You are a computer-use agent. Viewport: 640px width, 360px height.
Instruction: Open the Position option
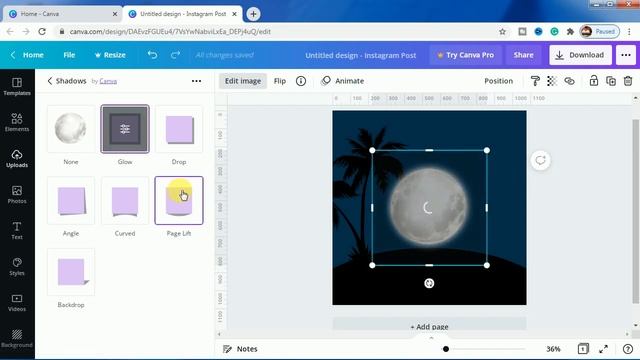(498, 81)
